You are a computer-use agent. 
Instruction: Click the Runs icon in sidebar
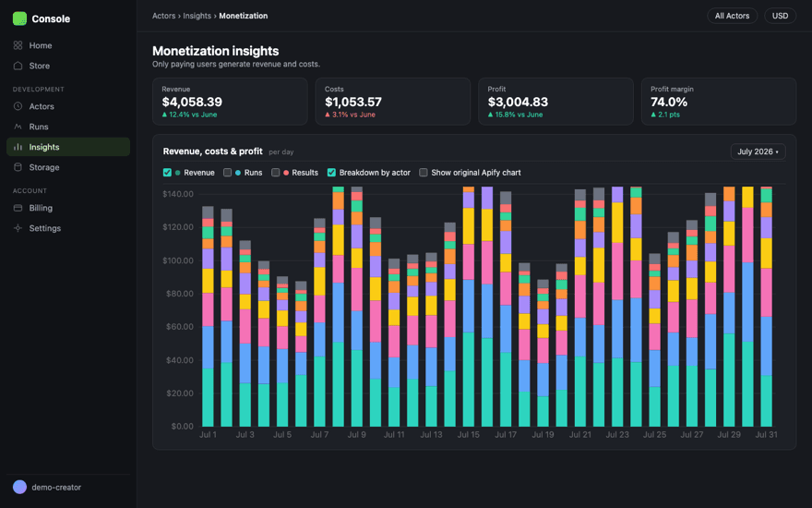pyautogui.click(x=18, y=127)
